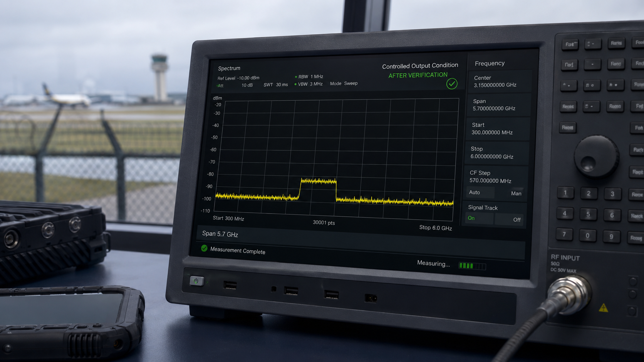Click the RBW 1 MHz setting

click(310, 77)
